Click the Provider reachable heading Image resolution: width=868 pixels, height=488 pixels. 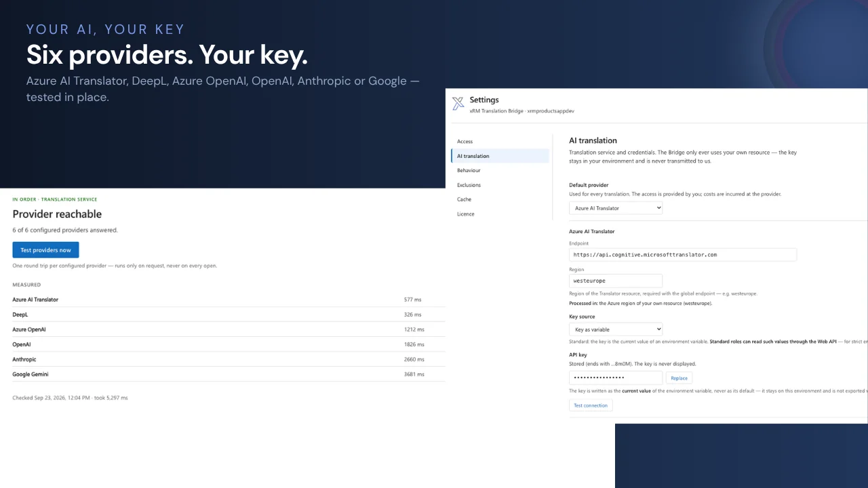click(x=57, y=214)
